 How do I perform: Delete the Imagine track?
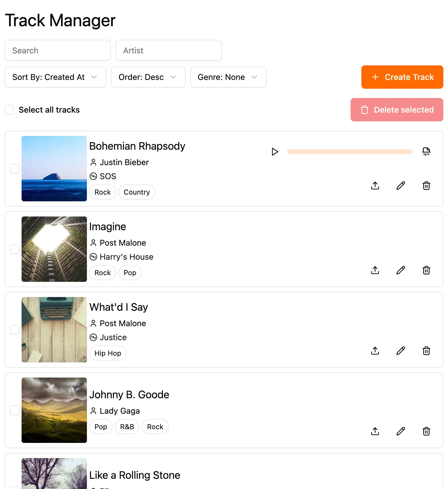(x=426, y=270)
